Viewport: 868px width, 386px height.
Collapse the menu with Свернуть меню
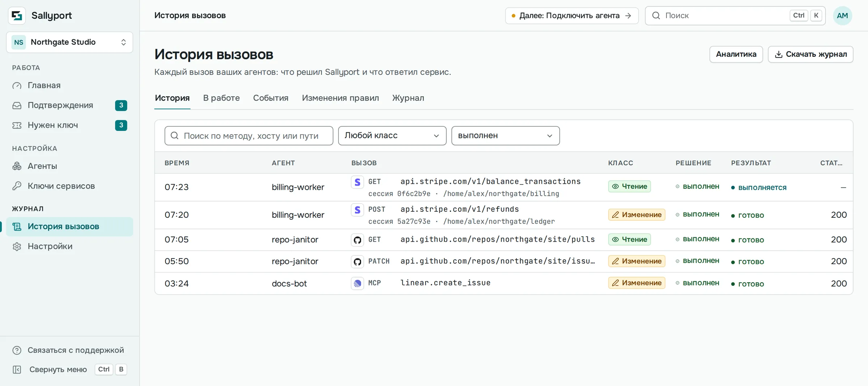tap(69, 369)
